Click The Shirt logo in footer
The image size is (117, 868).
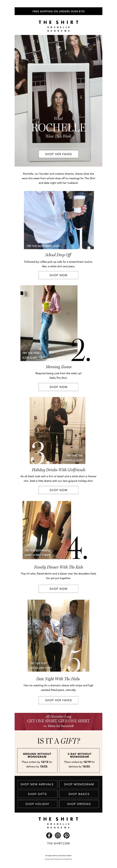[x=58, y=822]
